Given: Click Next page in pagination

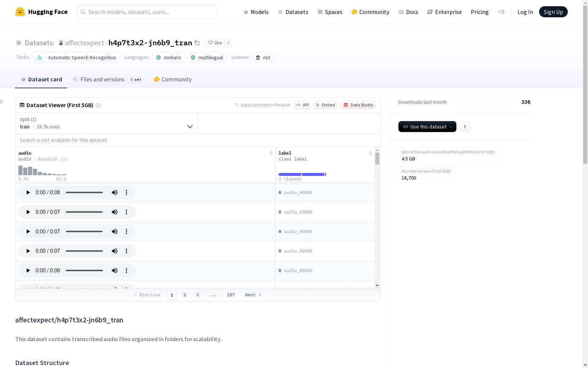Looking at the screenshot, I should [x=253, y=295].
